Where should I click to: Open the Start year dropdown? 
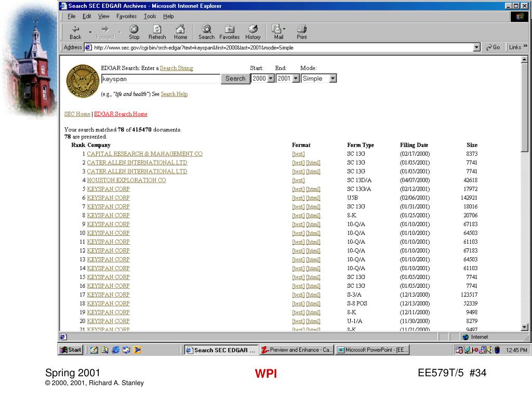coord(270,79)
